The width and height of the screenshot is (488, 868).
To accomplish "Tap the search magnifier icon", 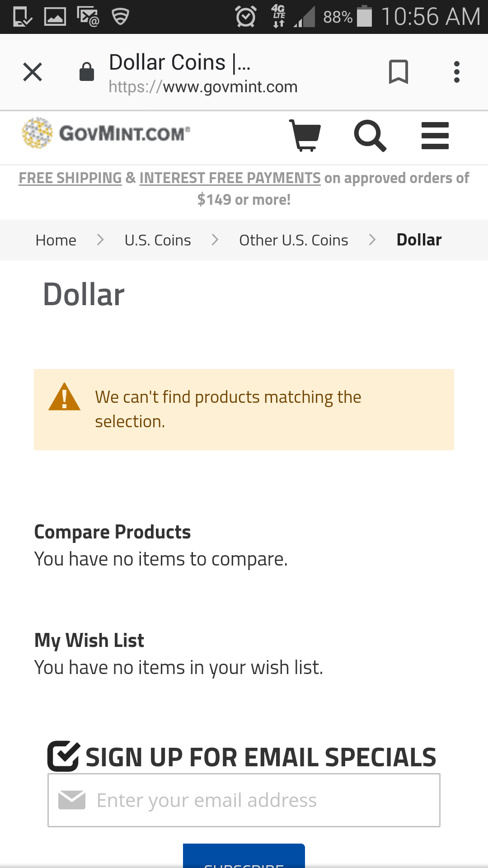I will point(370,135).
